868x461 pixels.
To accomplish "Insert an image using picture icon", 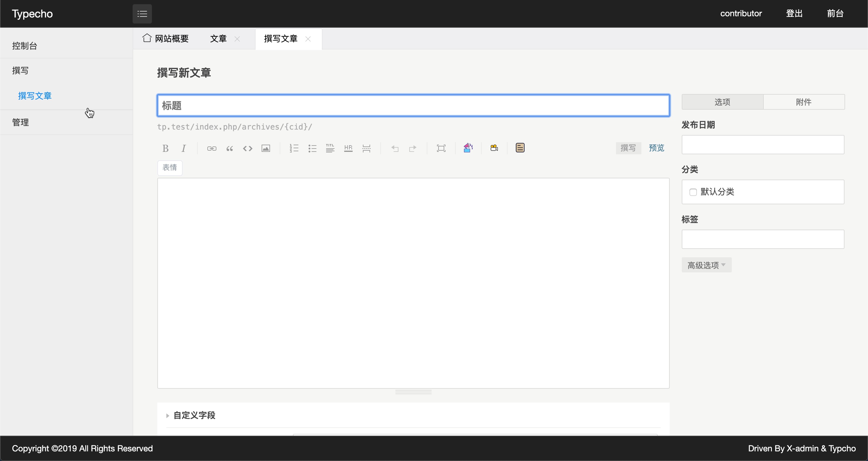I will 266,148.
